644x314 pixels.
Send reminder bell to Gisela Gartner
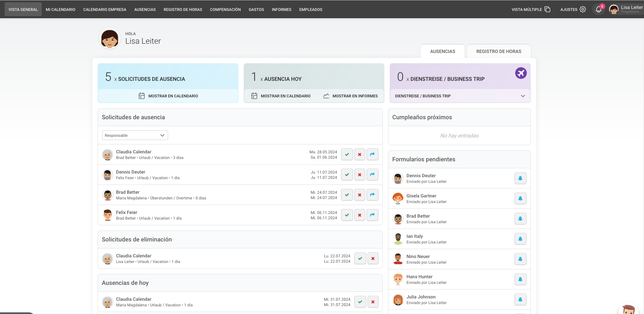[520, 198]
